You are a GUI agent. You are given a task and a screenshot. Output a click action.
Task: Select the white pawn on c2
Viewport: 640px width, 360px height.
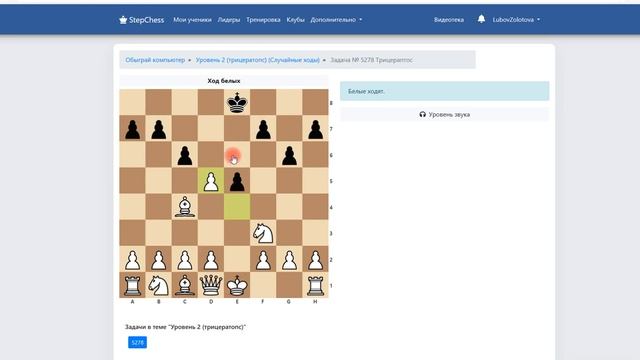185,259
